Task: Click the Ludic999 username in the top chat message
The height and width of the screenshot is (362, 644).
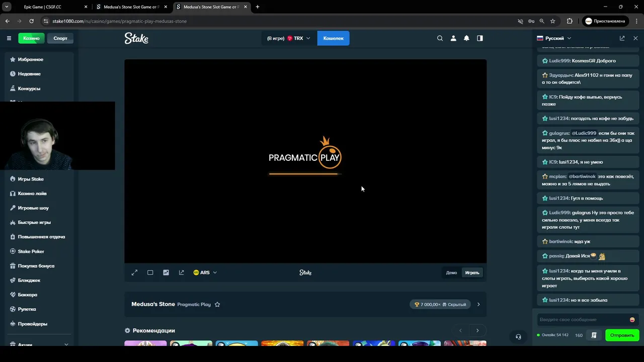Action: point(559,61)
